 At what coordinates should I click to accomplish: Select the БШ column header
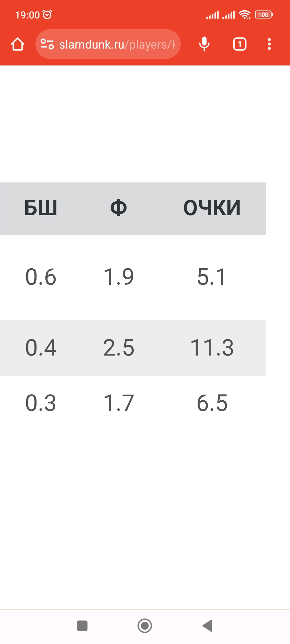[41, 208]
